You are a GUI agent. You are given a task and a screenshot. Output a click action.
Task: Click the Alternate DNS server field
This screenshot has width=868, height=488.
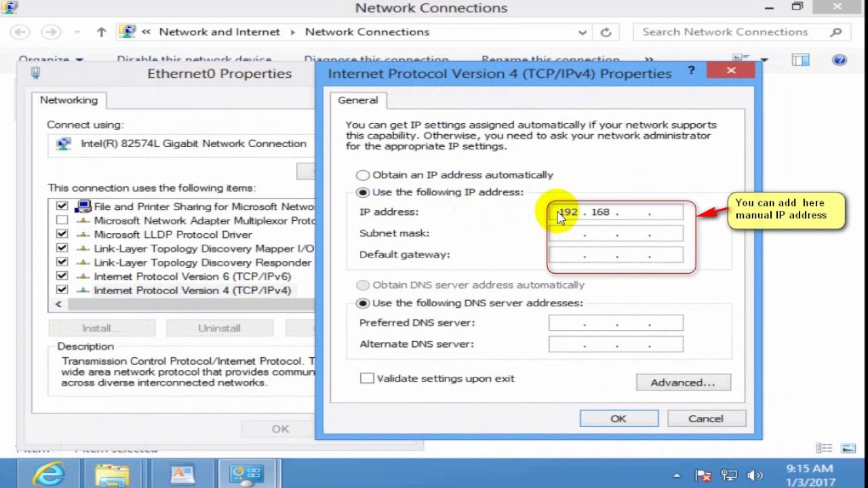[616, 344]
